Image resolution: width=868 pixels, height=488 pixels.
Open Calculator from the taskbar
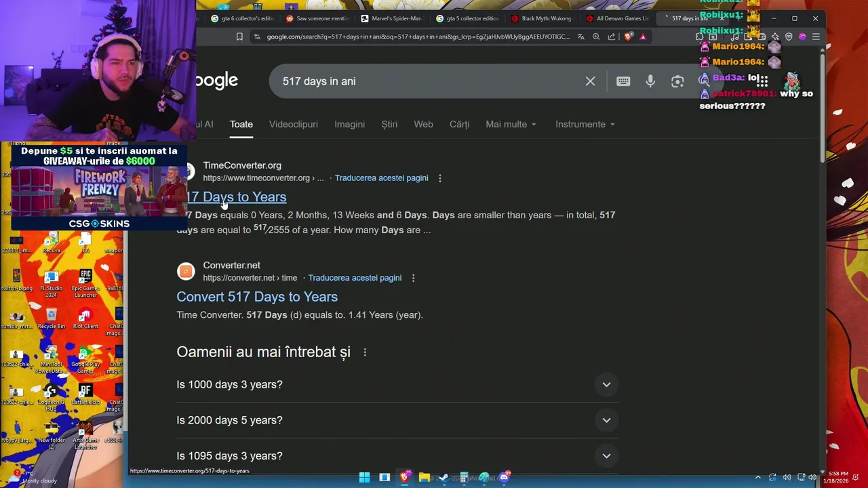click(464, 477)
